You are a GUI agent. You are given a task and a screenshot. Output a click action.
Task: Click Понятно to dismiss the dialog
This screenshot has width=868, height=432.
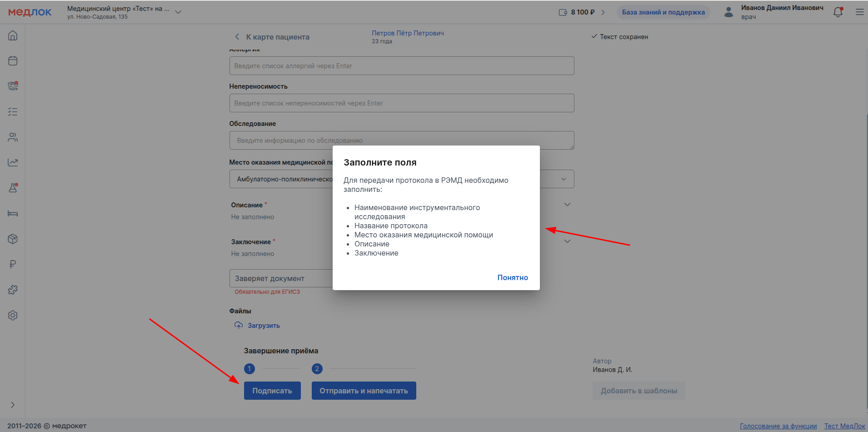pyautogui.click(x=512, y=277)
